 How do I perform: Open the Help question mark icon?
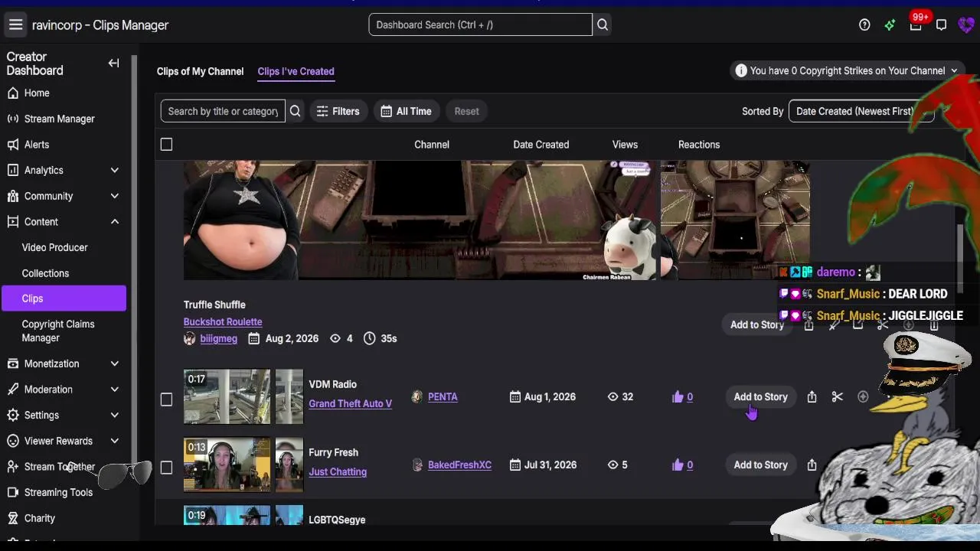click(x=864, y=24)
